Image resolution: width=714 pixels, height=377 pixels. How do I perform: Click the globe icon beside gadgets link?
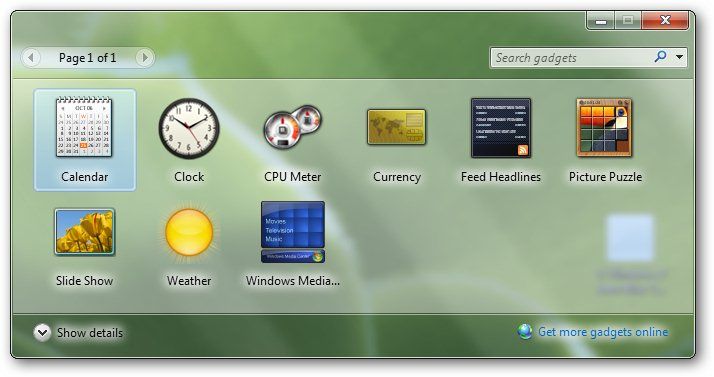[x=525, y=331]
